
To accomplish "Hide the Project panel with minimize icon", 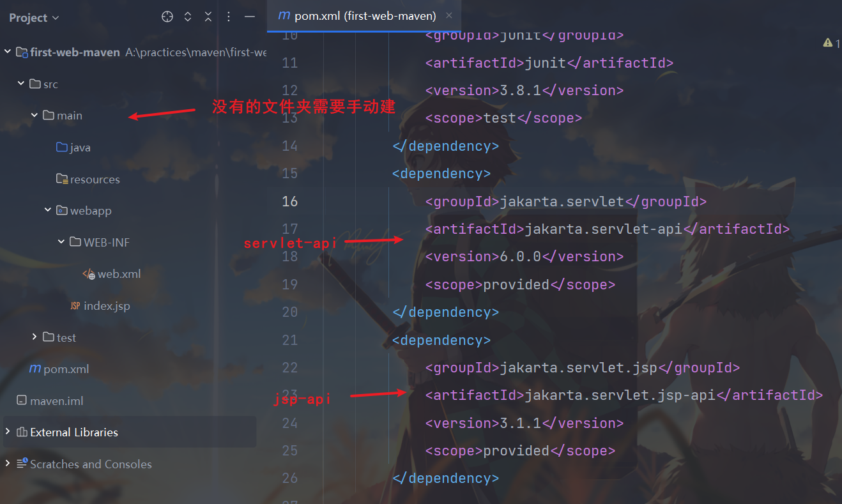I will pyautogui.click(x=250, y=17).
